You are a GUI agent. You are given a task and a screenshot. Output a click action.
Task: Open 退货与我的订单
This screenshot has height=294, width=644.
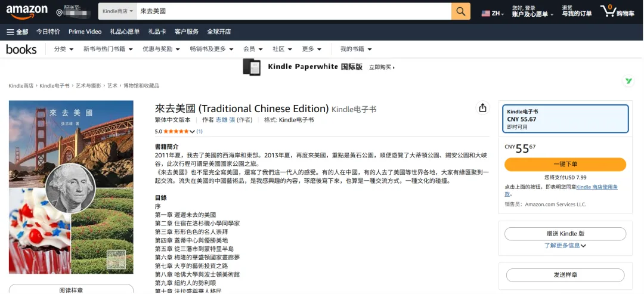[x=577, y=11]
